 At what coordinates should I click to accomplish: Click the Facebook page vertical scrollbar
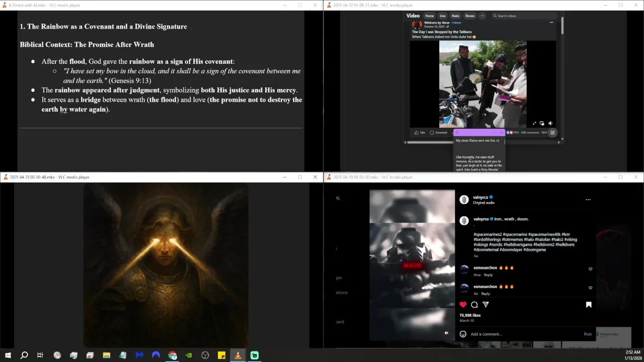click(x=562, y=26)
